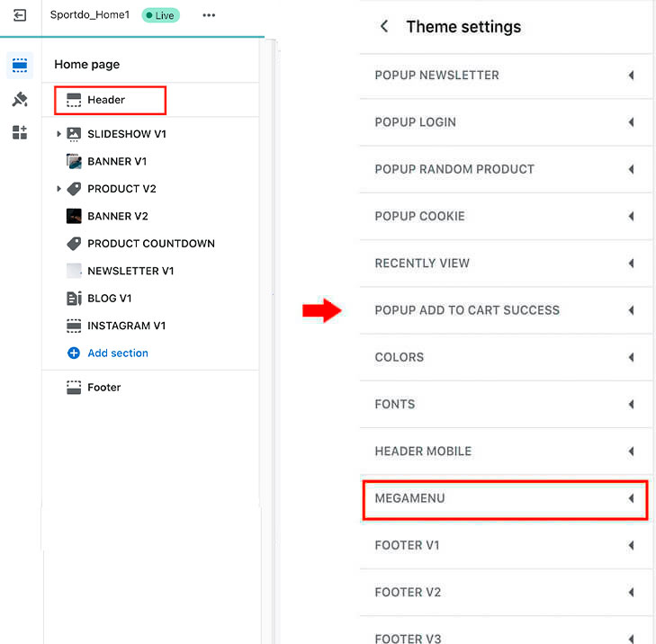Expand the SLIDESHOW V1 section tree
Viewport: 656px width, 644px height.
[x=58, y=134]
